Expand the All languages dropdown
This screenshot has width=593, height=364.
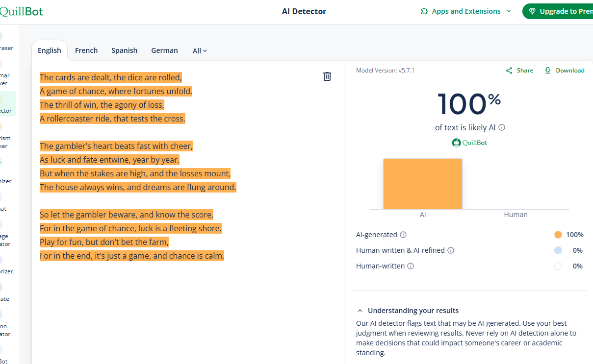[200, 51]
